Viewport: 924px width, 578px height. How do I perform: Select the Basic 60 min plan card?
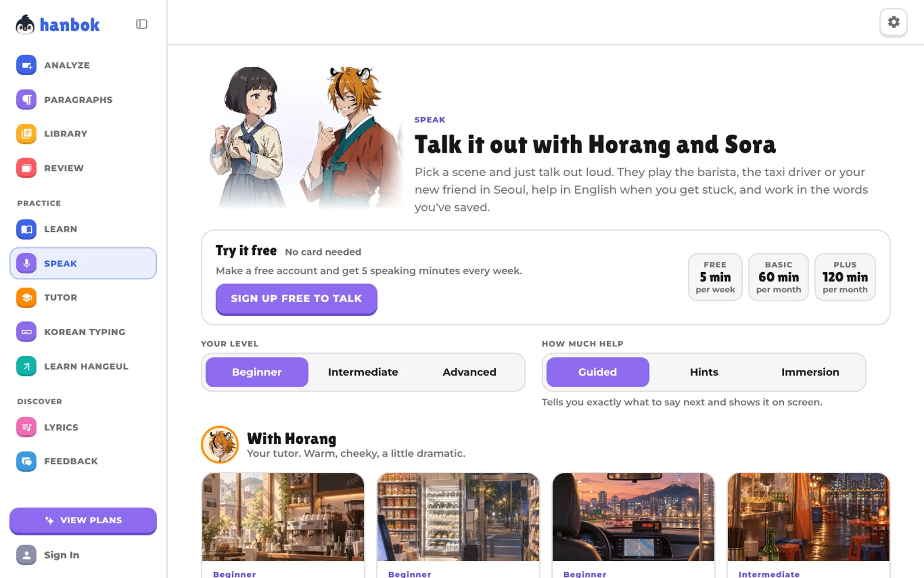click(x=778, y=277)
